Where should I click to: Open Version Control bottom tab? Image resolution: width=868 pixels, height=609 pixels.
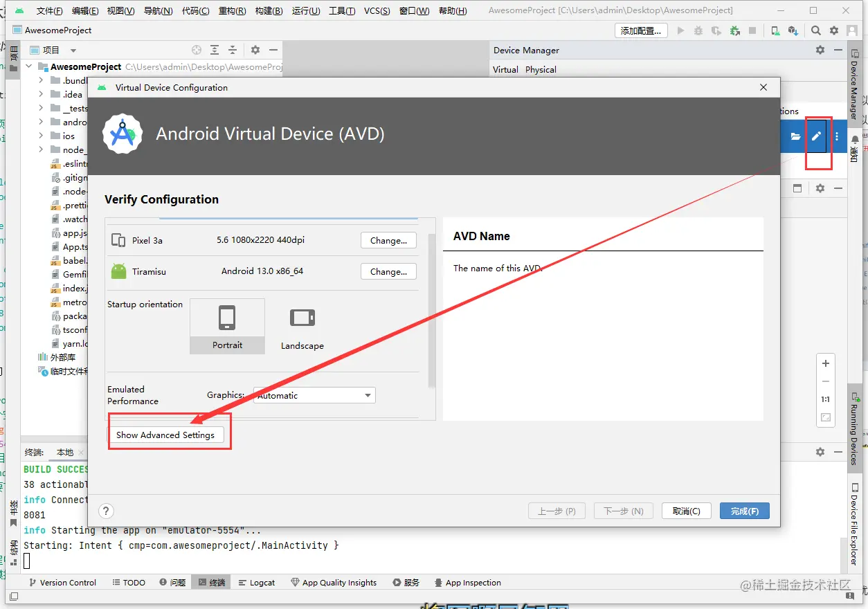coord(62,583)
